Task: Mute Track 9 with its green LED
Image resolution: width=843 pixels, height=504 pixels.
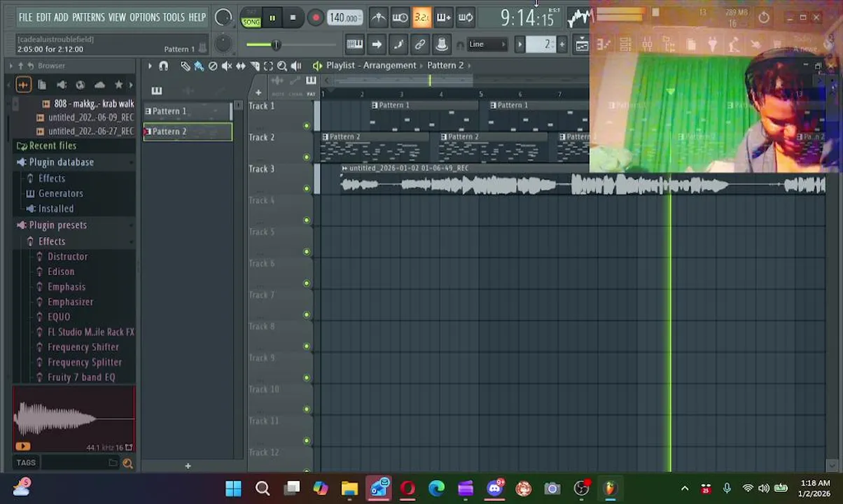Action: tap(306, 378)
